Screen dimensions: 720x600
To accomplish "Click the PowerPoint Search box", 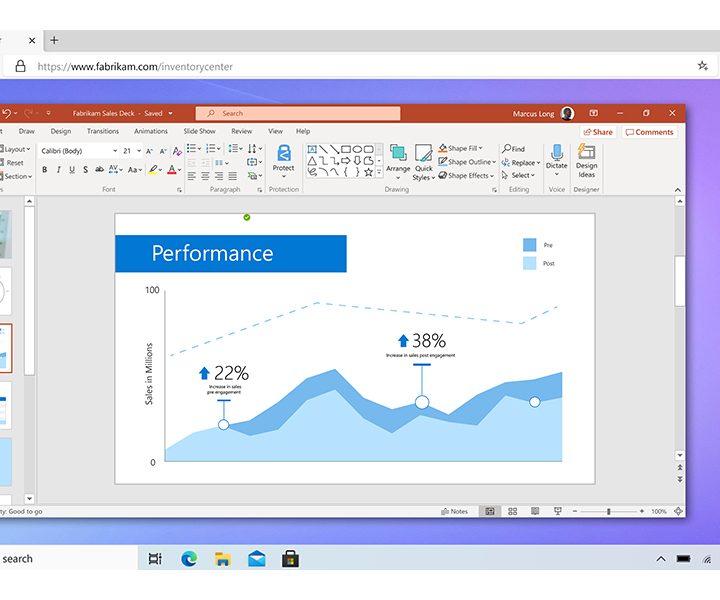I will point(298,113).
